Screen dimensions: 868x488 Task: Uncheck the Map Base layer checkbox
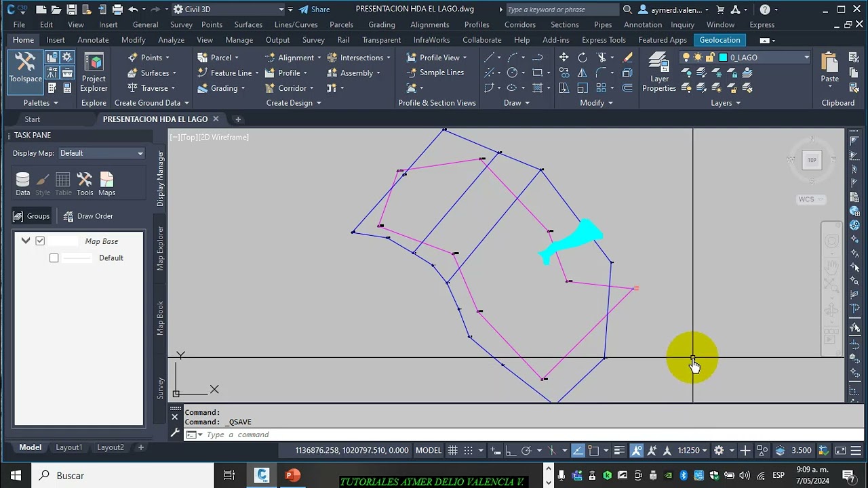[40, 241]
